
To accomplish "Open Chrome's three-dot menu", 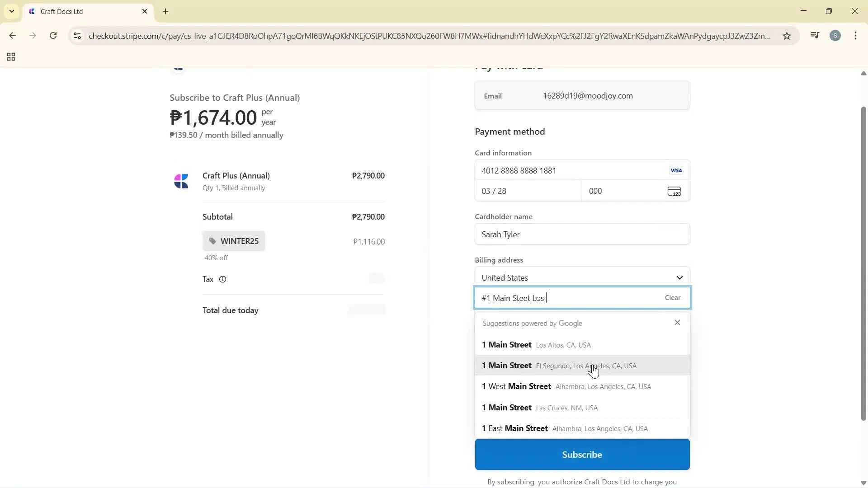I will pyautogui.click(x=856, y=36).
